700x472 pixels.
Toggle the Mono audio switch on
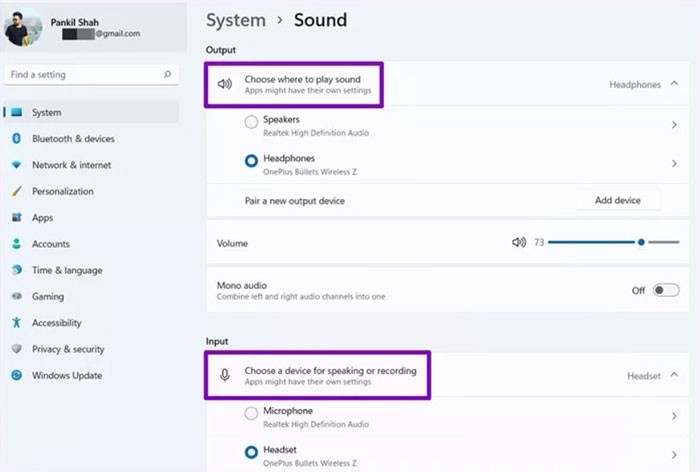click(665, 290)
